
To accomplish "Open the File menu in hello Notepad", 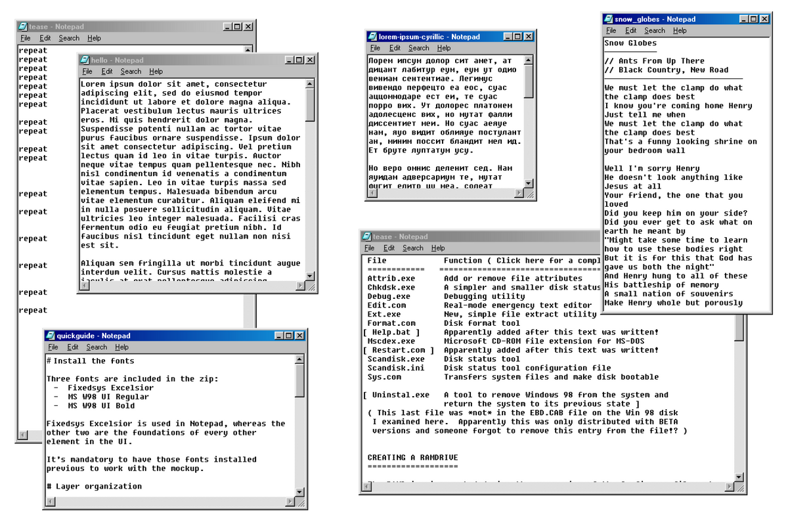I will point(87,72).
